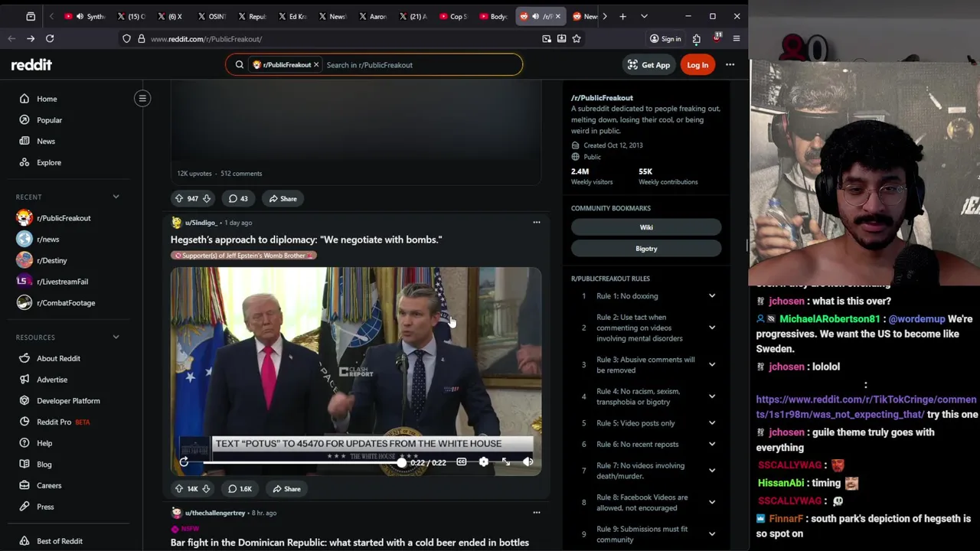The image size is (980, 551).
Task: Click the Log In button
Action: pos(697,65)
